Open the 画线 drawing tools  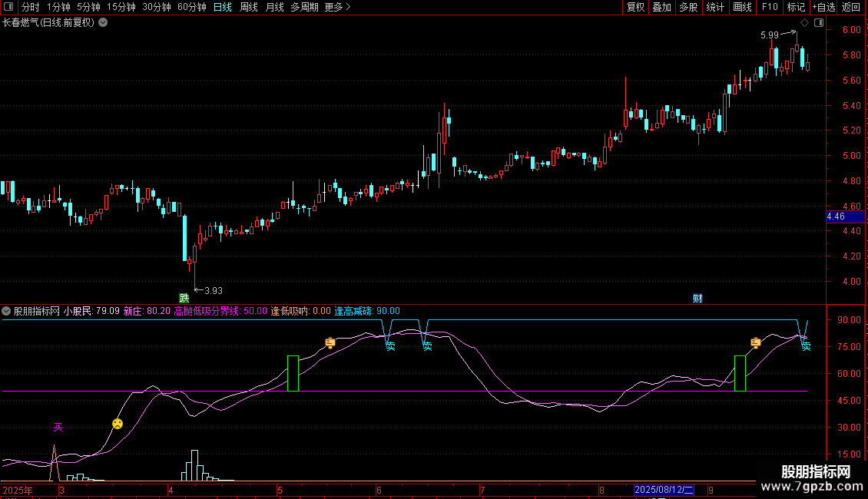coord(742,8)
